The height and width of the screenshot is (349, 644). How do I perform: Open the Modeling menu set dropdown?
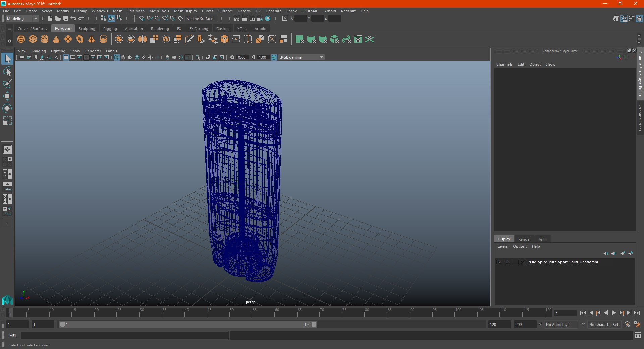point(22,19)
